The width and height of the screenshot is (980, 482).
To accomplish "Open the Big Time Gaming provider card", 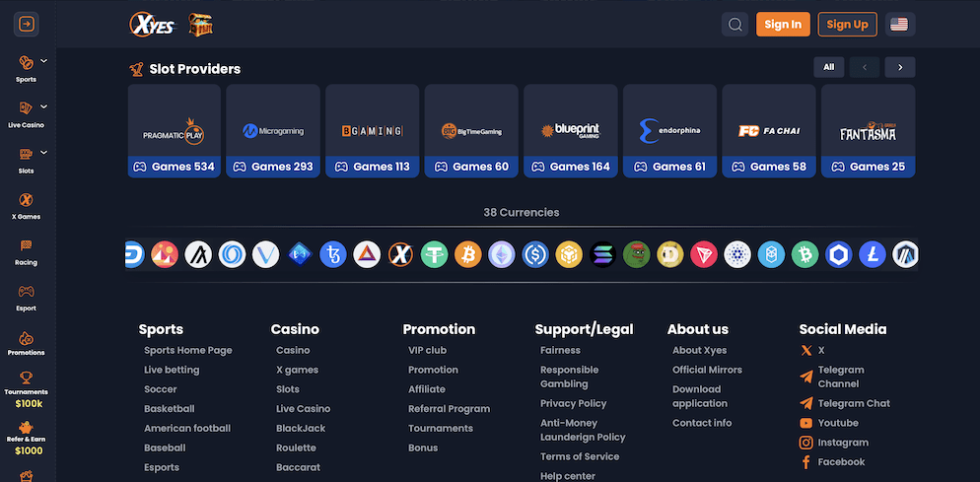I will pos(471,131).
